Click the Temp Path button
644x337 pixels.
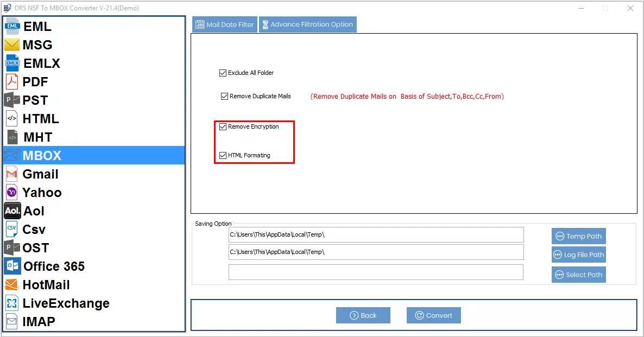(579, 236)
